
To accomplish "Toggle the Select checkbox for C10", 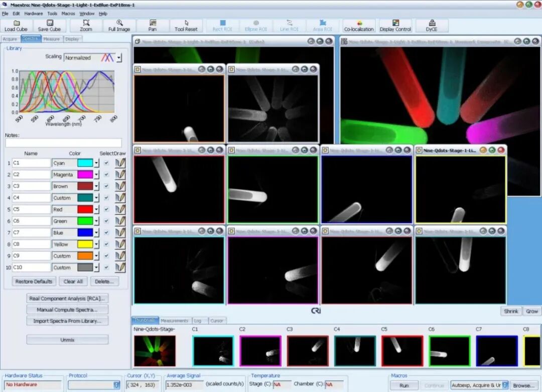I will [x=106, y=267].
